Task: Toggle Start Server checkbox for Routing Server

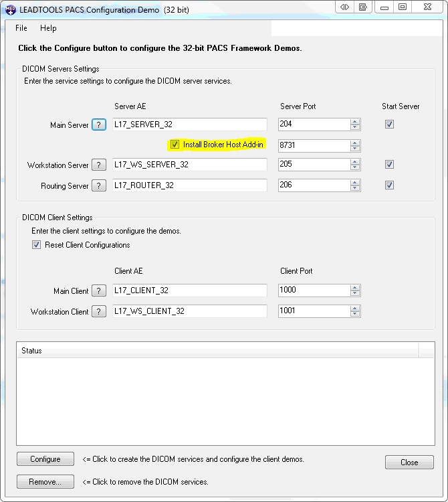Action: (389, 185)
